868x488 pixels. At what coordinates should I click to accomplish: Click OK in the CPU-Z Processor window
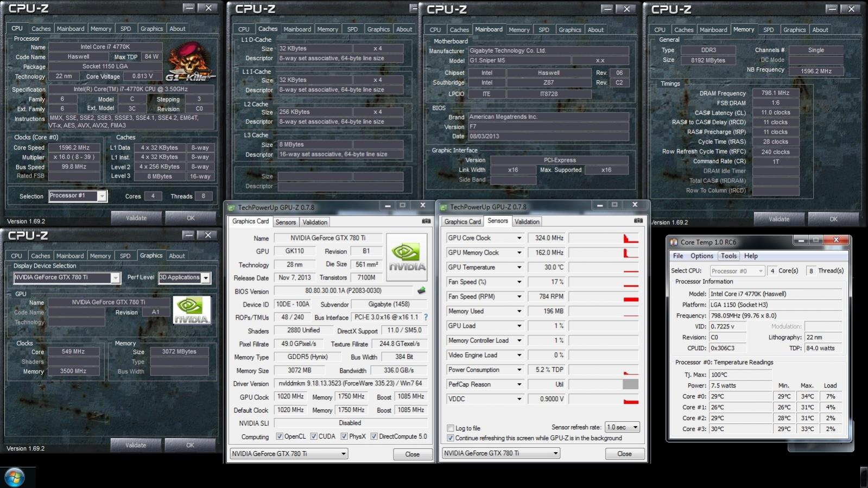click(191, 218)
